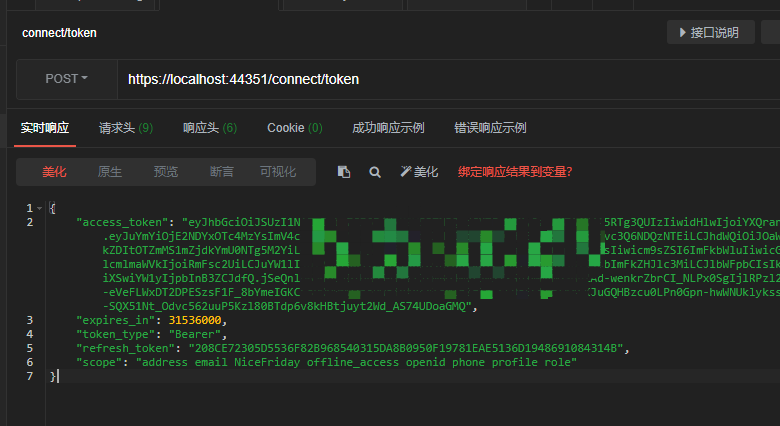Click the connect/token title

pyautogui.click(x=59, y=33)
